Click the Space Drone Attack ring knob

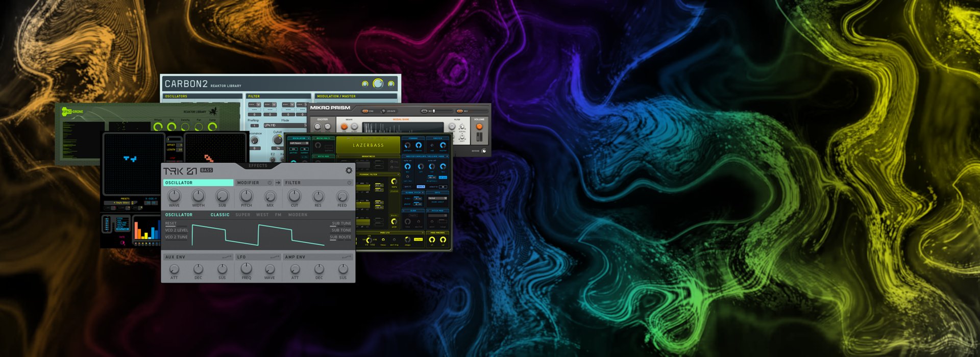(158, 126)
